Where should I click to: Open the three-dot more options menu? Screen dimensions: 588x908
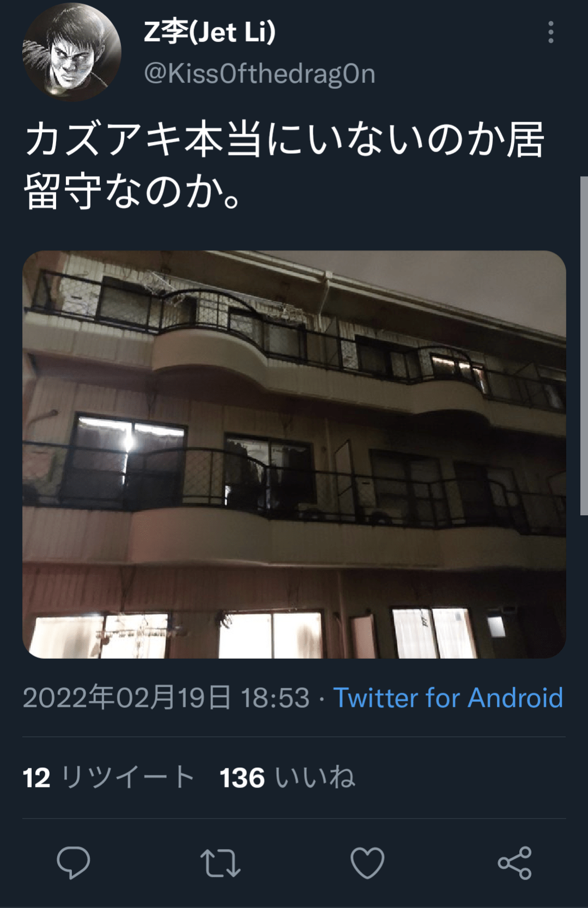(551, 32)
